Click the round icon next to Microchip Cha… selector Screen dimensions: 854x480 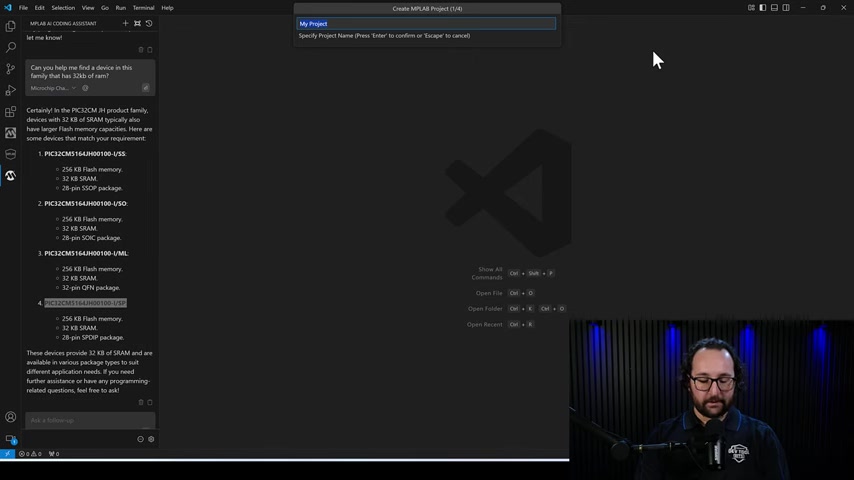[85, 88]
